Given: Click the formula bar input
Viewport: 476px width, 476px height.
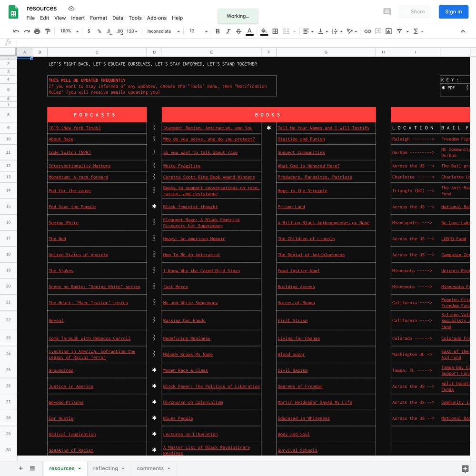Looking at the screenshot, I should pos(245,42).
